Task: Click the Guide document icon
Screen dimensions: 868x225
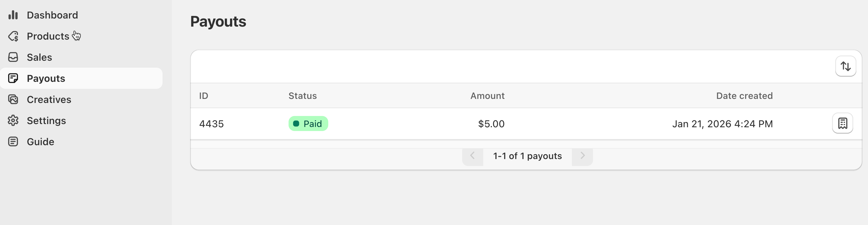Action: pyautogui.click(x=13, y=142)
